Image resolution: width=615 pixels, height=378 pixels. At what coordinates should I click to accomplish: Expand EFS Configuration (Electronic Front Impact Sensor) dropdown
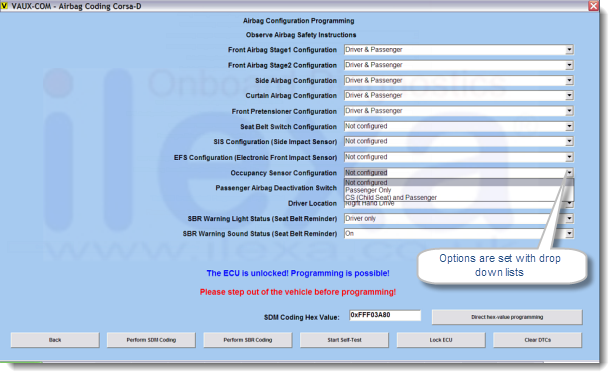(569, 157)
